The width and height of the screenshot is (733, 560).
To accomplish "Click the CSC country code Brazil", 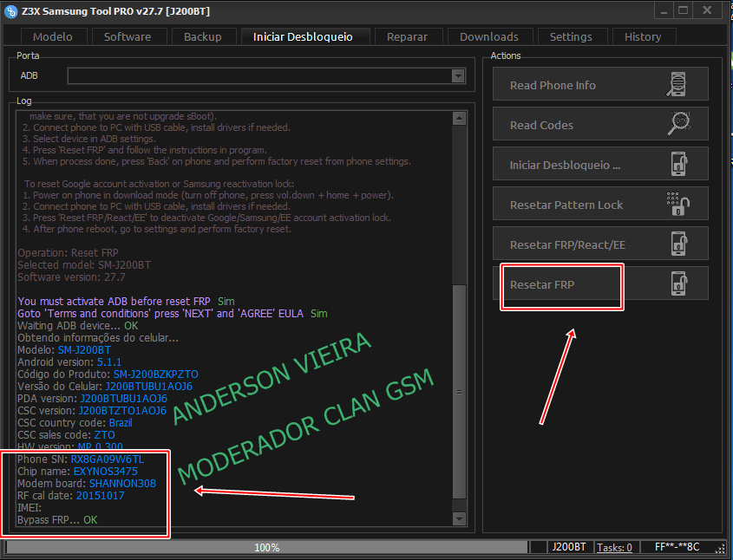I will click(x=121, y=423).
